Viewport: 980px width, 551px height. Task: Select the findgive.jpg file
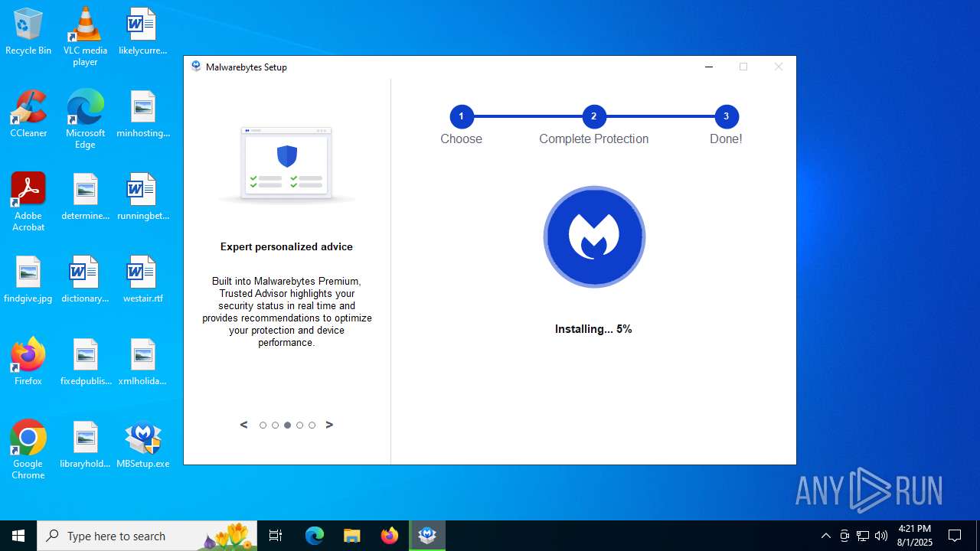tap(28, 279)
